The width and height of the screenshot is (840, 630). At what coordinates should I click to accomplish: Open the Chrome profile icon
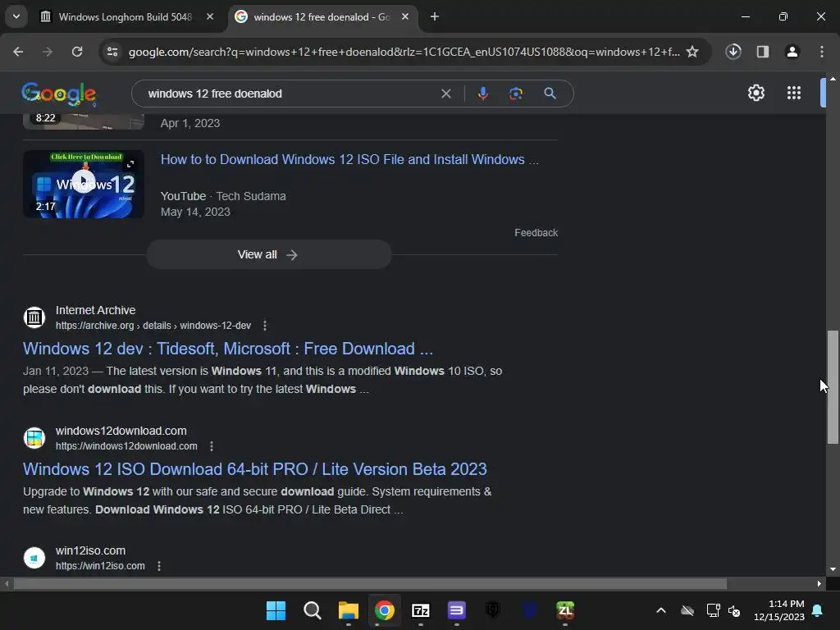pyautogui.click(x=792, y=52)
